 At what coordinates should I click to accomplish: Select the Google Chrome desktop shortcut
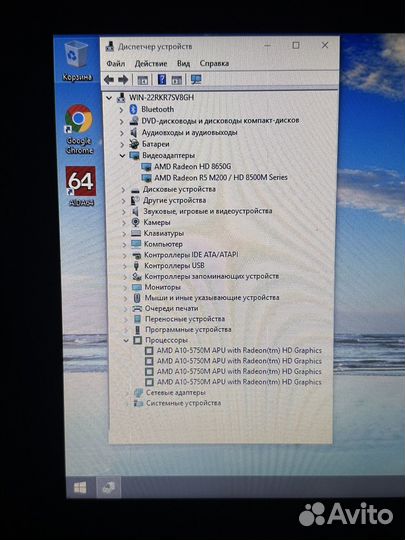point(79,129)
